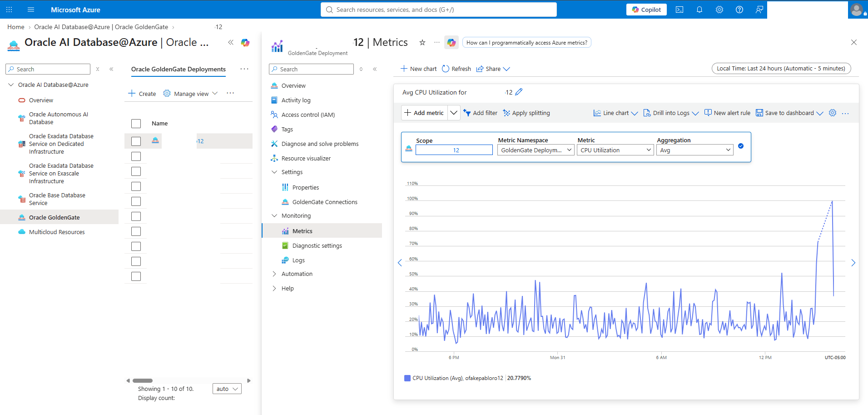Click the deployments list horizontal scrollbar
Image resolution: width=868 pixels, height=415 pixels.
click(x=143, y=380)
